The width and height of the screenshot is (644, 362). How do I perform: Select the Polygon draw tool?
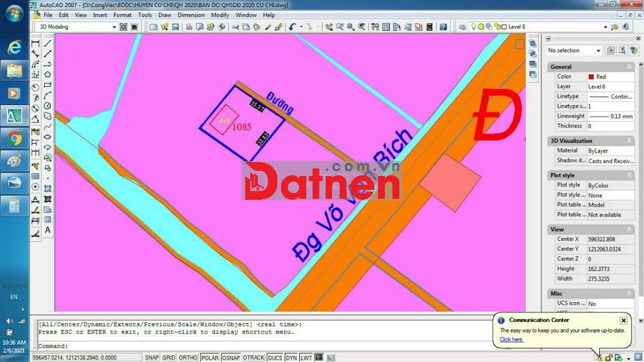point(47,74)
